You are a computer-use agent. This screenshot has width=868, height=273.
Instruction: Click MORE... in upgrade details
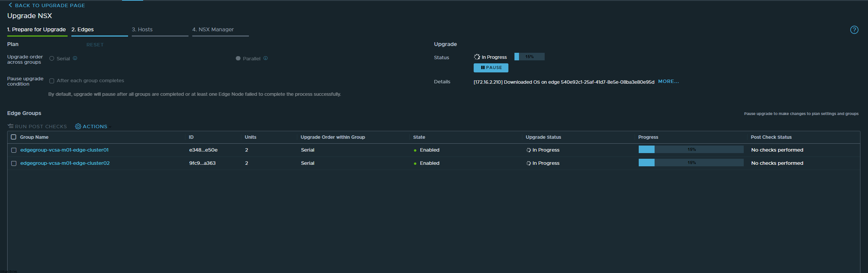pyautogui.click(x=669, y=81)
